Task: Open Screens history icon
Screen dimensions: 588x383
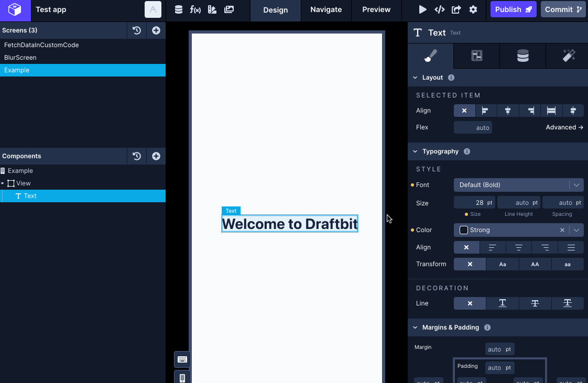Action: tap(137, 30)
